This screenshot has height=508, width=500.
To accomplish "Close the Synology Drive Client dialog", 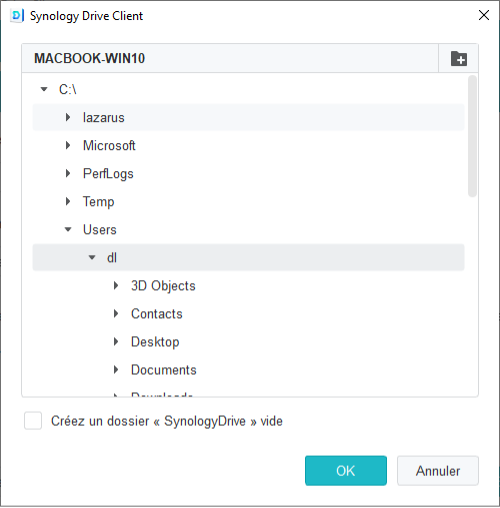I will [x=484, y=15].
